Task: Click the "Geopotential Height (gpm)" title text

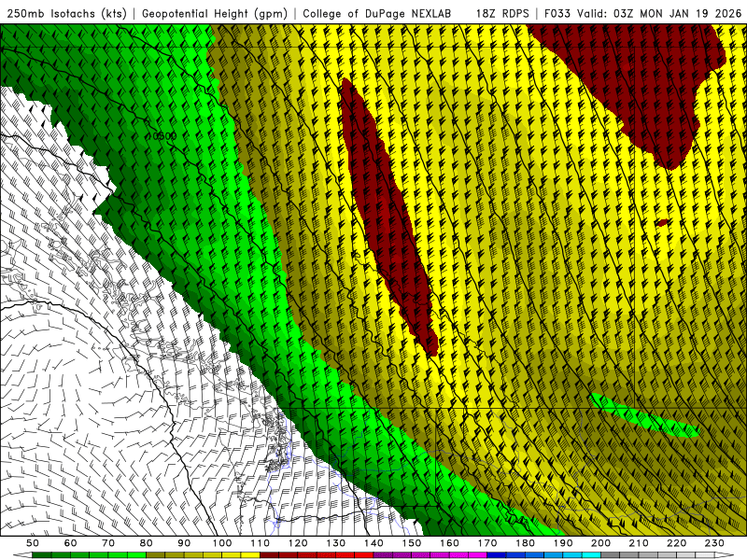Action: click(215, 13)
